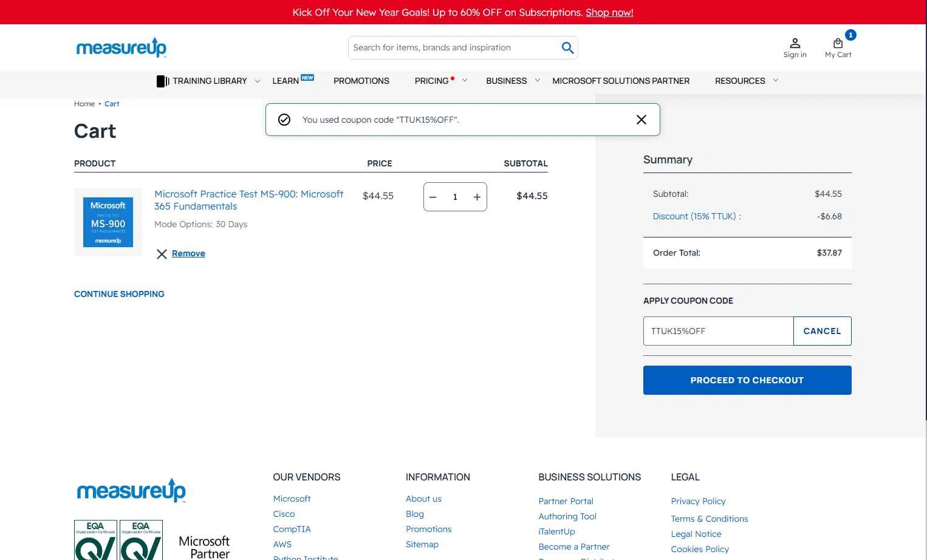Click the X icon next to Remove
Screen dimensions: 927x560
coord(162,254)
